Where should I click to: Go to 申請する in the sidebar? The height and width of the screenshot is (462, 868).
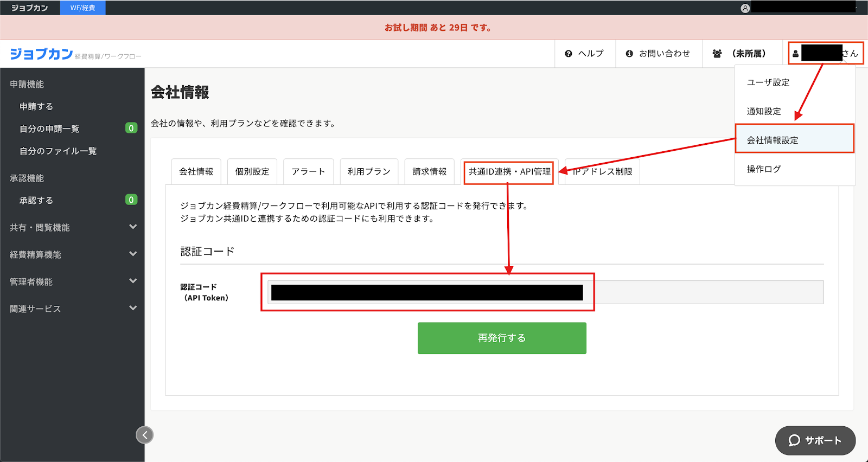point(36,106)
